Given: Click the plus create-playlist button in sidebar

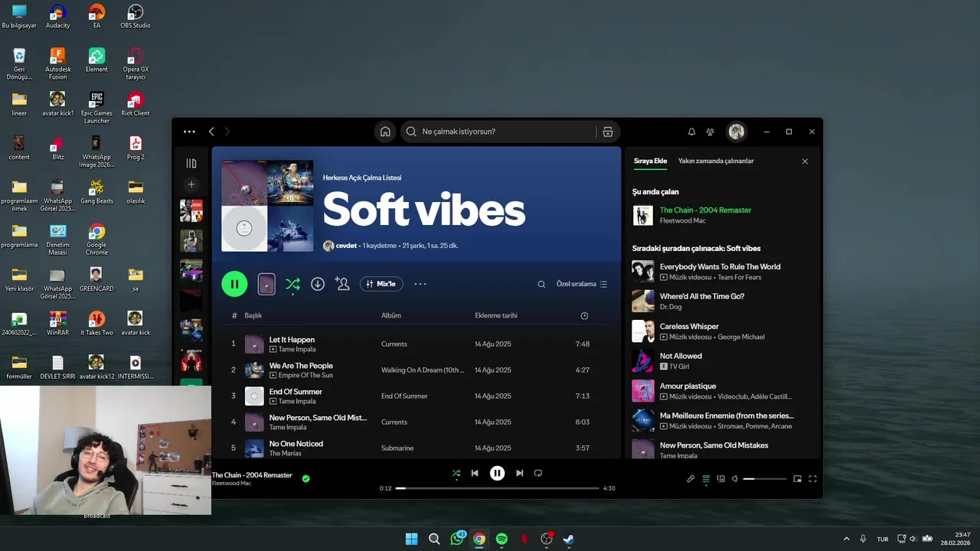Looking at the screenshot, I should [191, 184].
